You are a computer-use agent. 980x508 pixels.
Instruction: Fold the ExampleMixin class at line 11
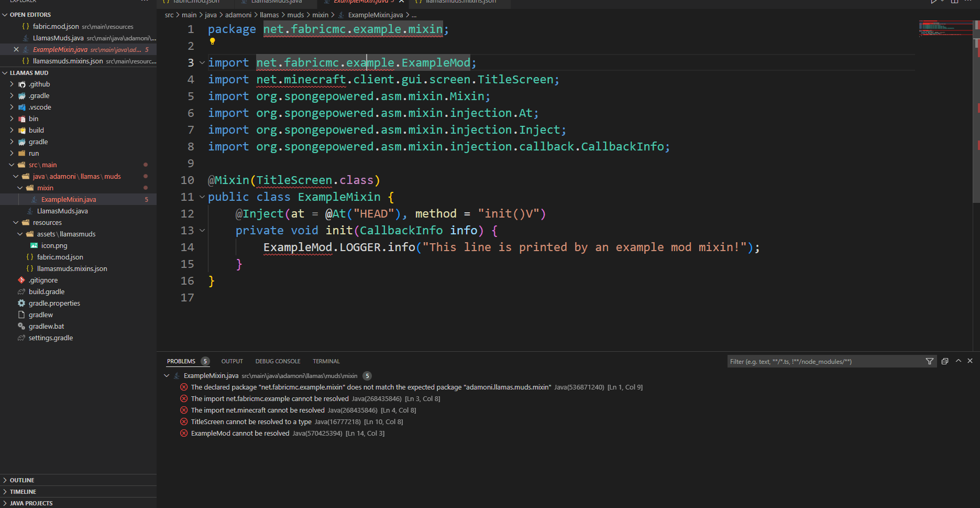point(202,197)
